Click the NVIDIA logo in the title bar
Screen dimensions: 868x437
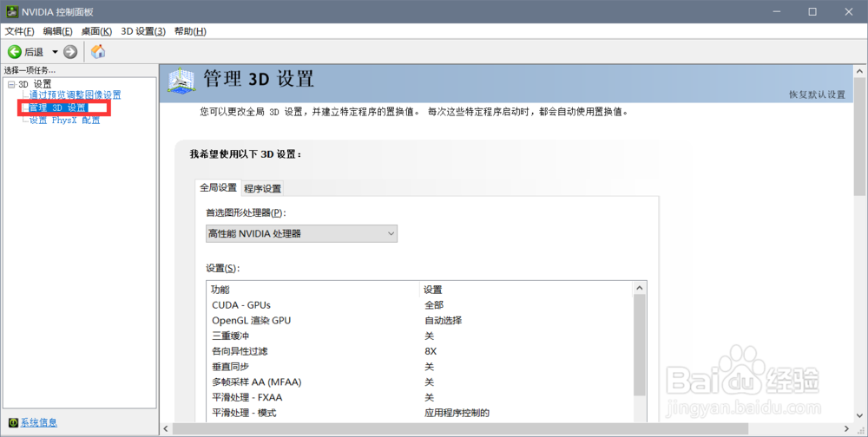(11, 11)
